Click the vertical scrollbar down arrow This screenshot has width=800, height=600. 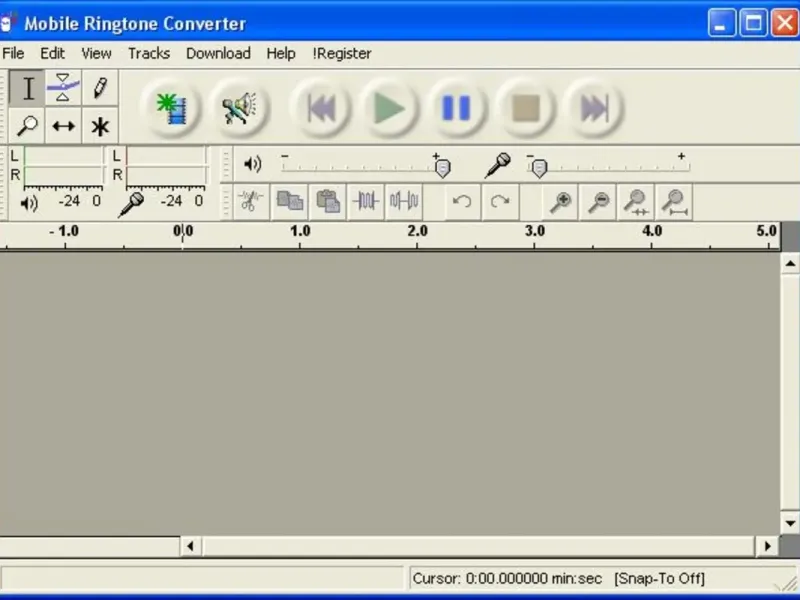790,523
